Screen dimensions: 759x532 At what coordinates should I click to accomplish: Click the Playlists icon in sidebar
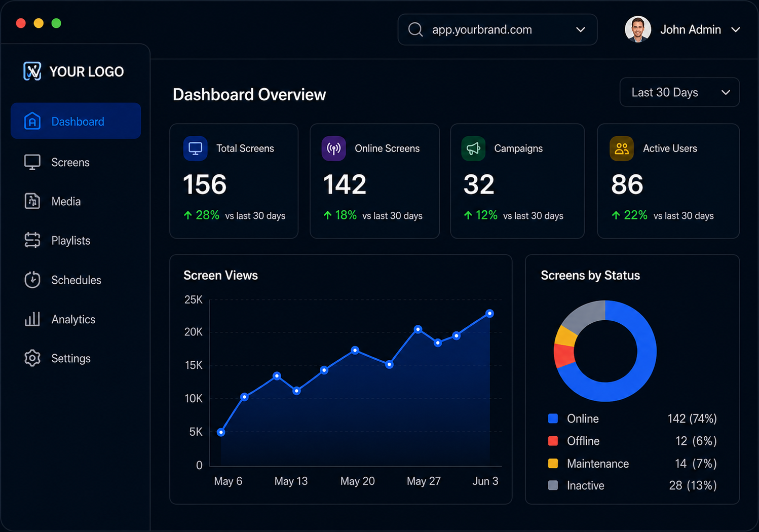(x=32, y=240)
